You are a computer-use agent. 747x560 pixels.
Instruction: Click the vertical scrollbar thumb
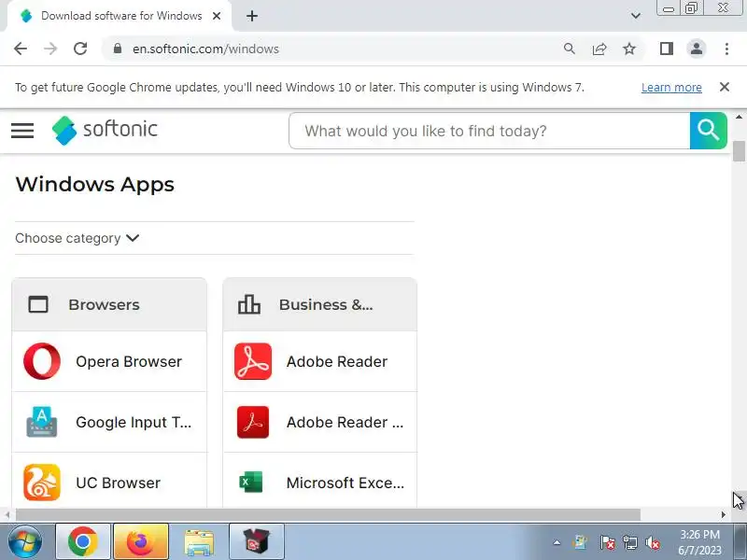(739, 151)
